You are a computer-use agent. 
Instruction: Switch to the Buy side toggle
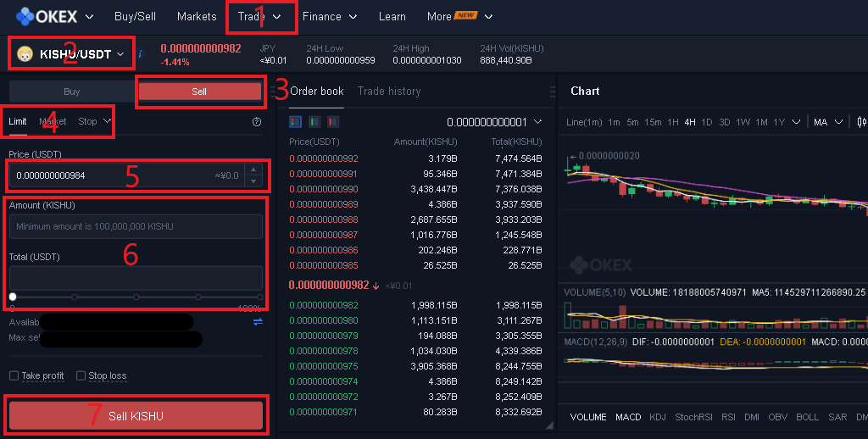pyautogui.click(x=72, y=92)
